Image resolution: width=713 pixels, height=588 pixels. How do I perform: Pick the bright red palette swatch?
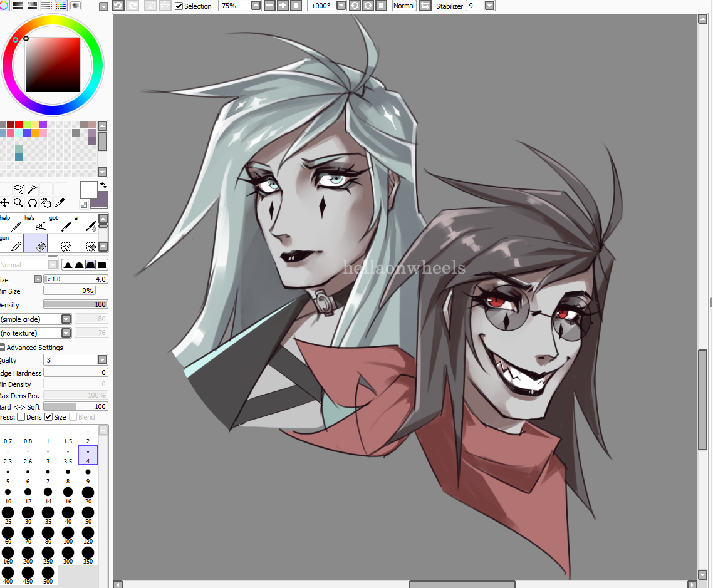click(x=19, y=125)
